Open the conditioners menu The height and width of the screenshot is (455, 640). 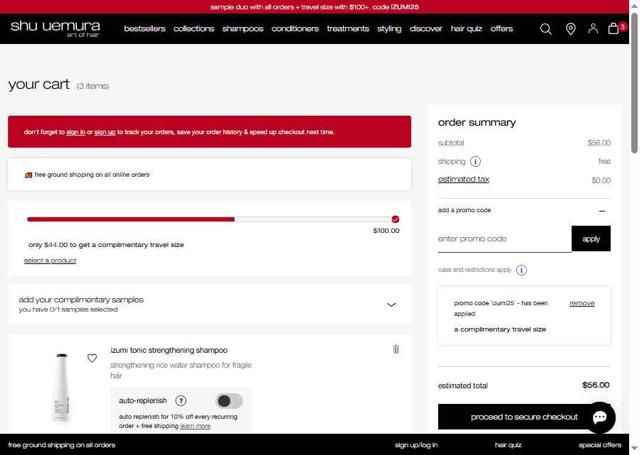(x=295, y=29)
